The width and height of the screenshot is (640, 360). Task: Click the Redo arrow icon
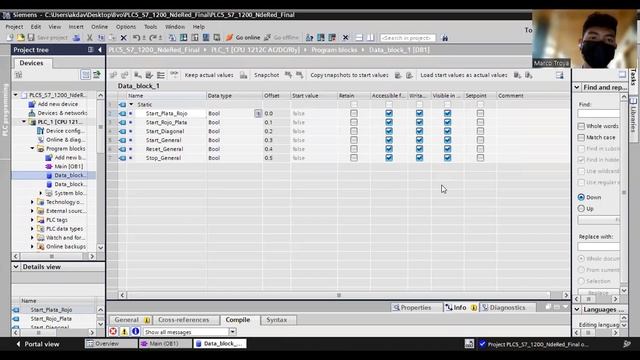[x=153, y=38]
